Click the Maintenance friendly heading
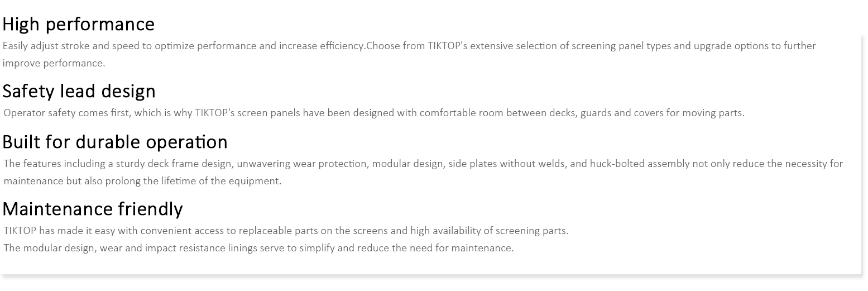This screenshot has width=868, height=291. pyautogui.click(x=93, y=209)
